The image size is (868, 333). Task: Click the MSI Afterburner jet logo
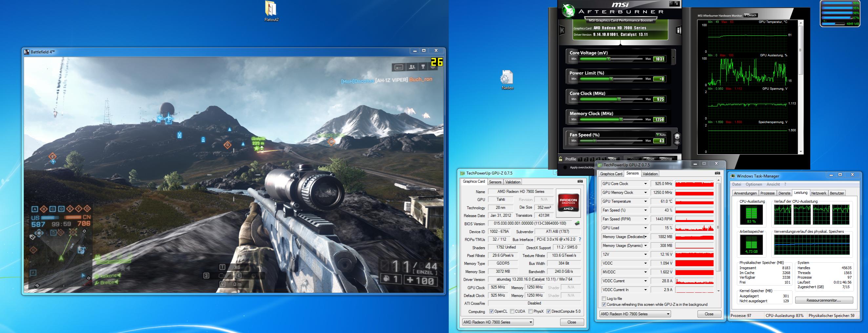[x=568, y=10]
